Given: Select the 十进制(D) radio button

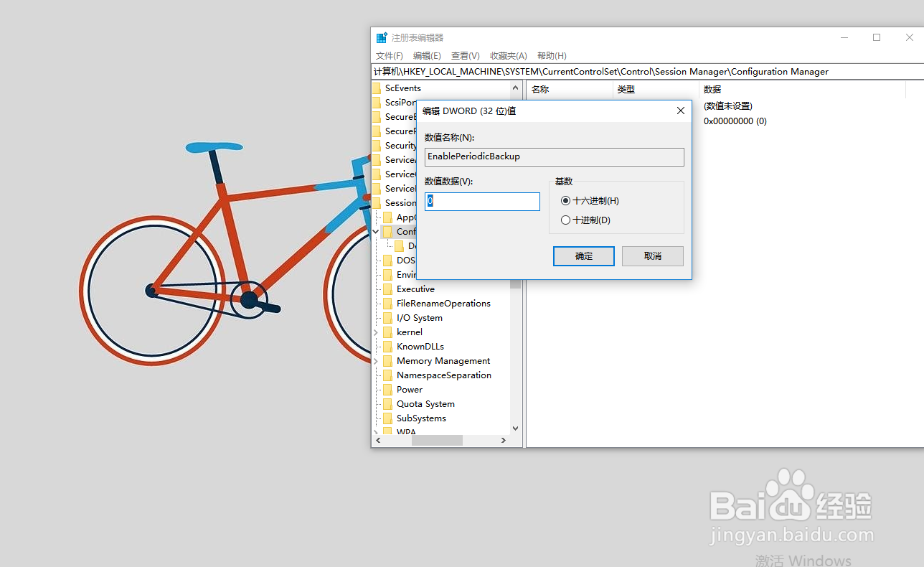Looking at the screenshot, I should 566,220.
